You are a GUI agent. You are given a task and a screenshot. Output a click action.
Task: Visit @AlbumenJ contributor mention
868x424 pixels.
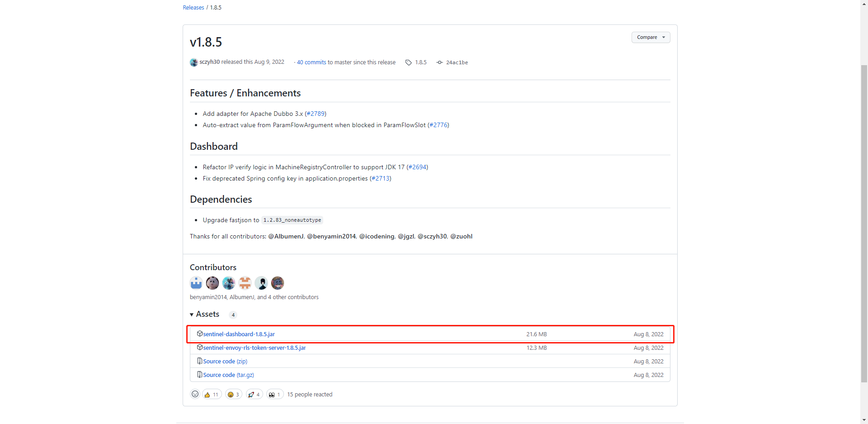286,236
